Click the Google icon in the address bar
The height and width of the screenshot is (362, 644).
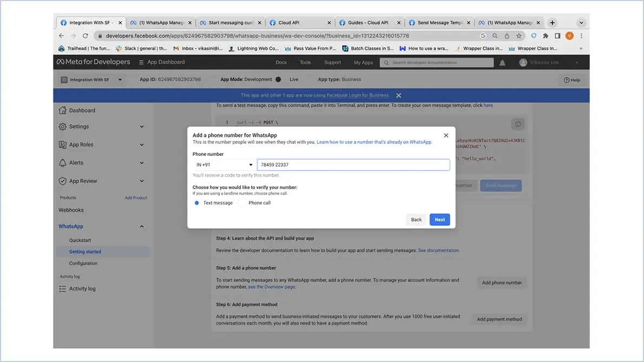(483, 36)
